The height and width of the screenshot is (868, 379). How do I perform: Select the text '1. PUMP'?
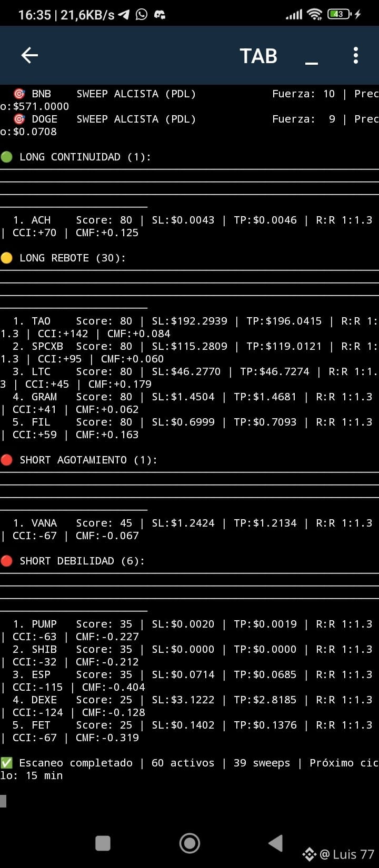point(35,624)
